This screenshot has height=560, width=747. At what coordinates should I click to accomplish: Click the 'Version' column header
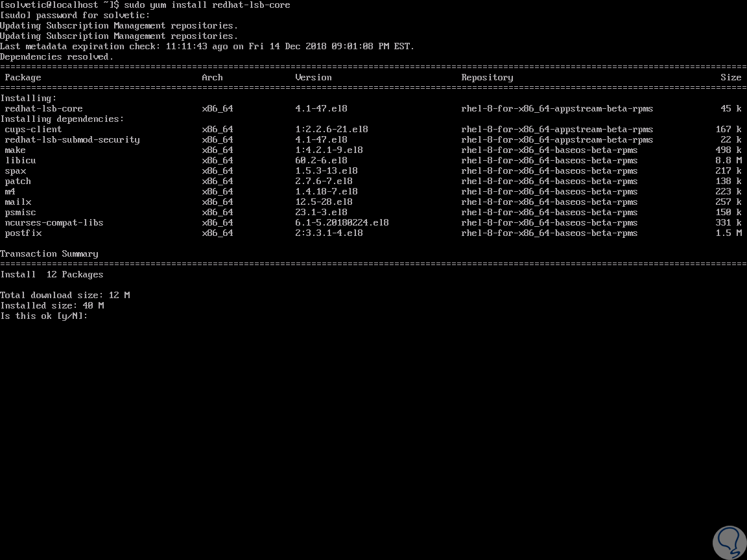click(313, 78)
